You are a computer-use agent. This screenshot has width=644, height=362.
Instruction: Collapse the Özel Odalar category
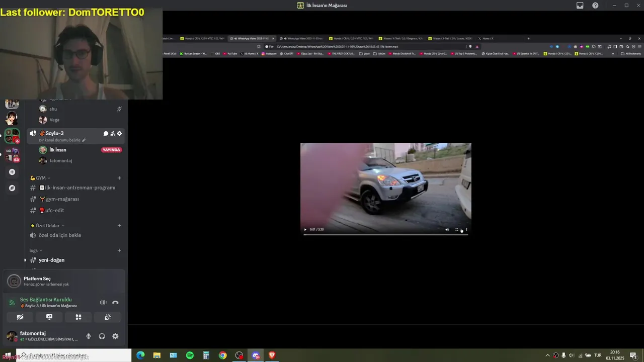click(47, 226)
